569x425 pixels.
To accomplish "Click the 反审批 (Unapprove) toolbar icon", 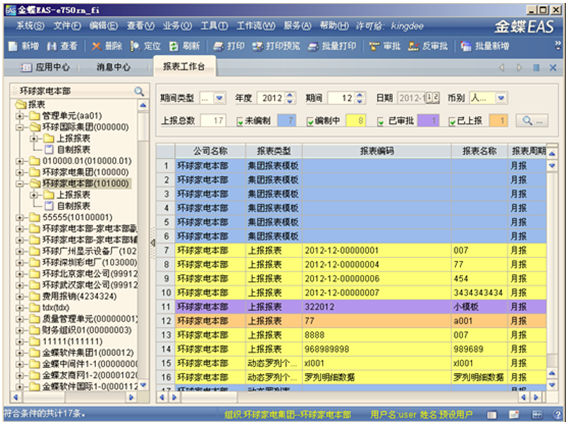I will click(x=413, y=46).
